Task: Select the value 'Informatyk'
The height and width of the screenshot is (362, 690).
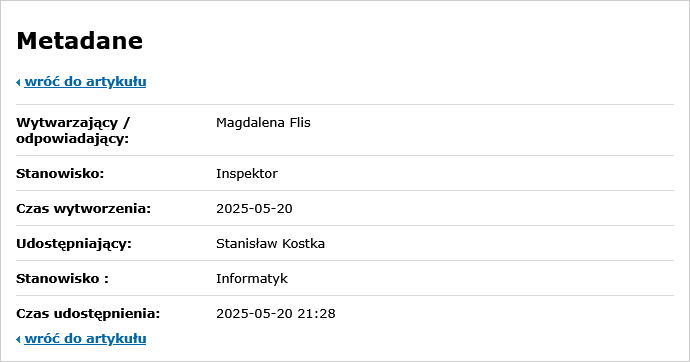Action: click(x=252, y=279)
